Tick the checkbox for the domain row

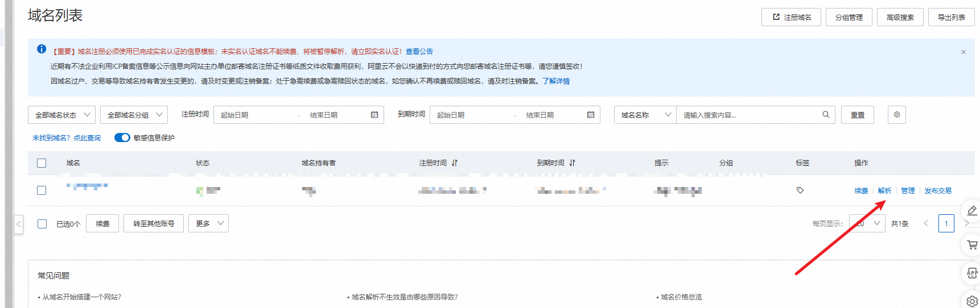click(x=42, y=190)
